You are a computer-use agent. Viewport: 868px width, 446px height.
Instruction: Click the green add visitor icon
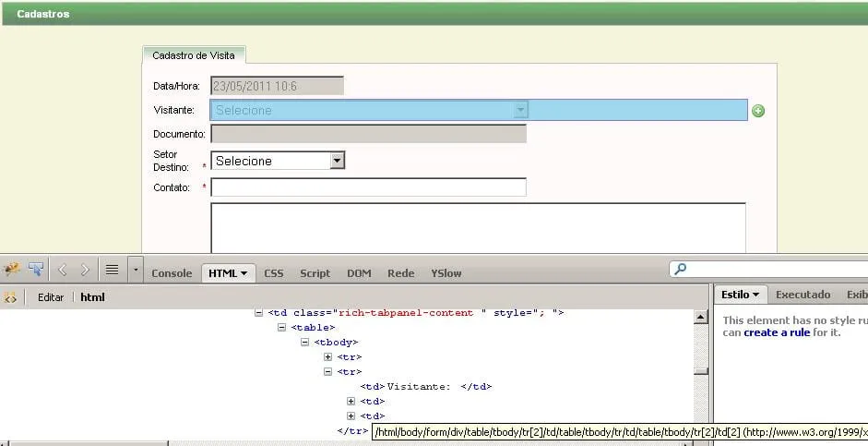(758, 111)
